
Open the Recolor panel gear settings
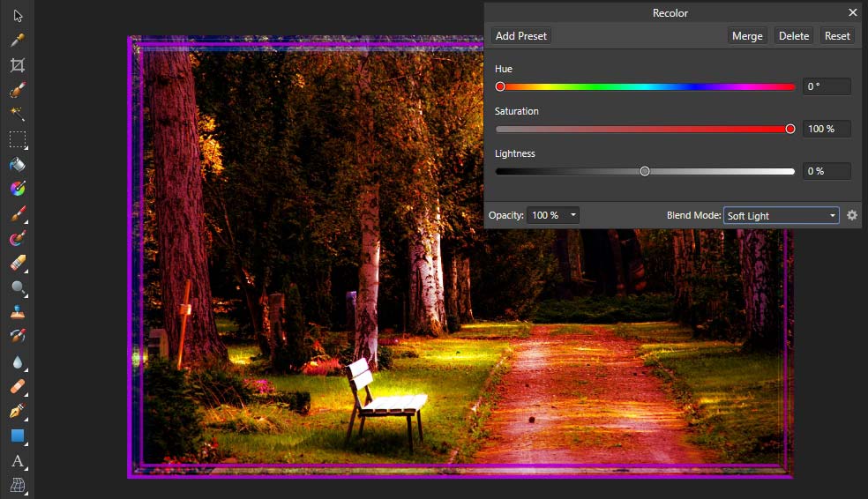pos(852,215)
